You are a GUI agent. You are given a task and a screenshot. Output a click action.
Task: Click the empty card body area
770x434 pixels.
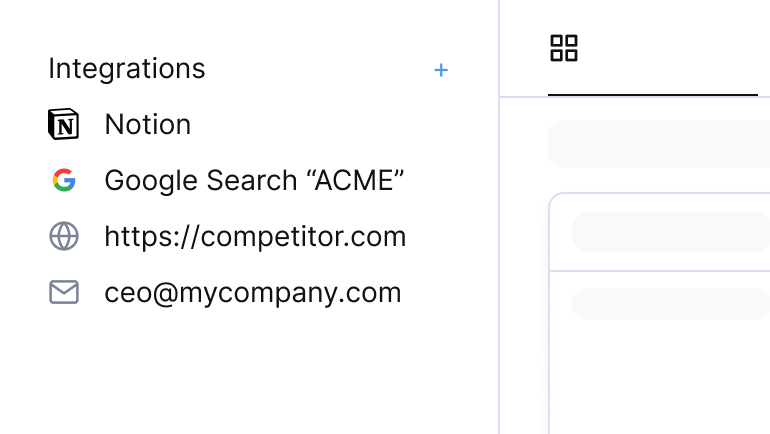pos(660,380)
